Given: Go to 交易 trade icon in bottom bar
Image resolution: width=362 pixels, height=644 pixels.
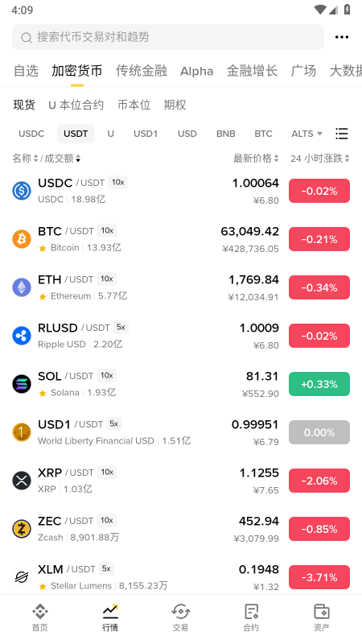Looking at the screenshot, I should click(180, 612).
